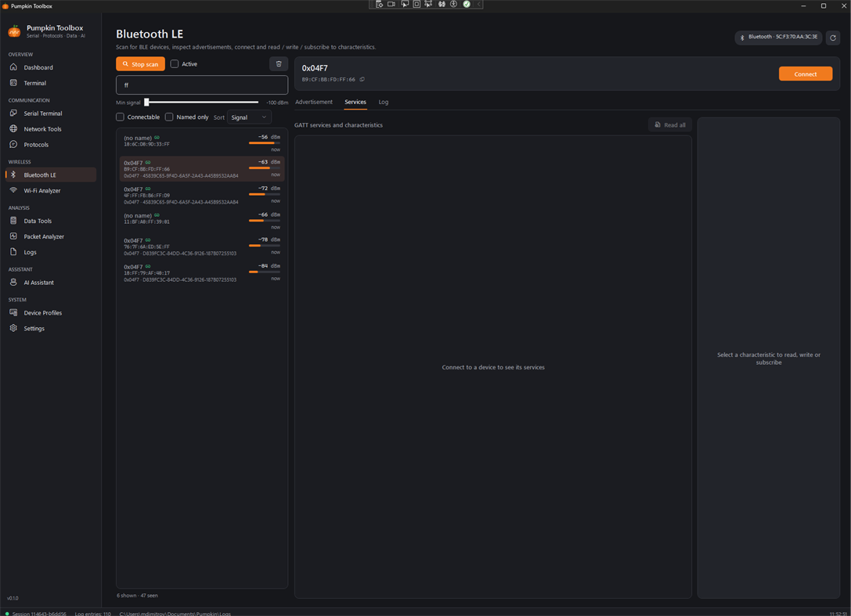Open Wi-Fi Analyzer via wifi icon

pos(13,190)
